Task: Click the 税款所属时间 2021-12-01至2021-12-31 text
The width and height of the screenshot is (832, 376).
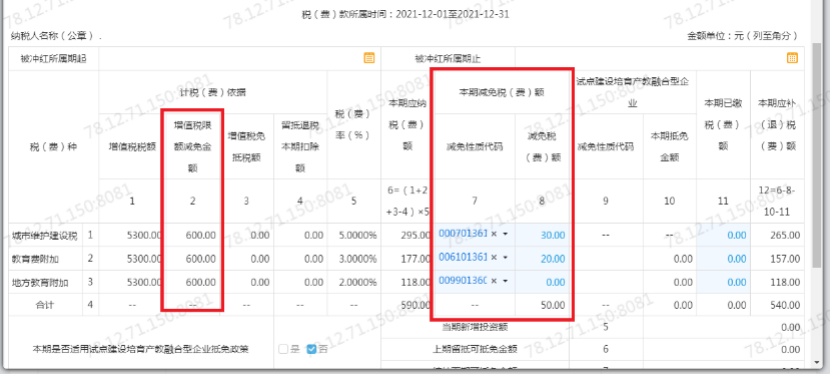Action: (x=405, y=14)
